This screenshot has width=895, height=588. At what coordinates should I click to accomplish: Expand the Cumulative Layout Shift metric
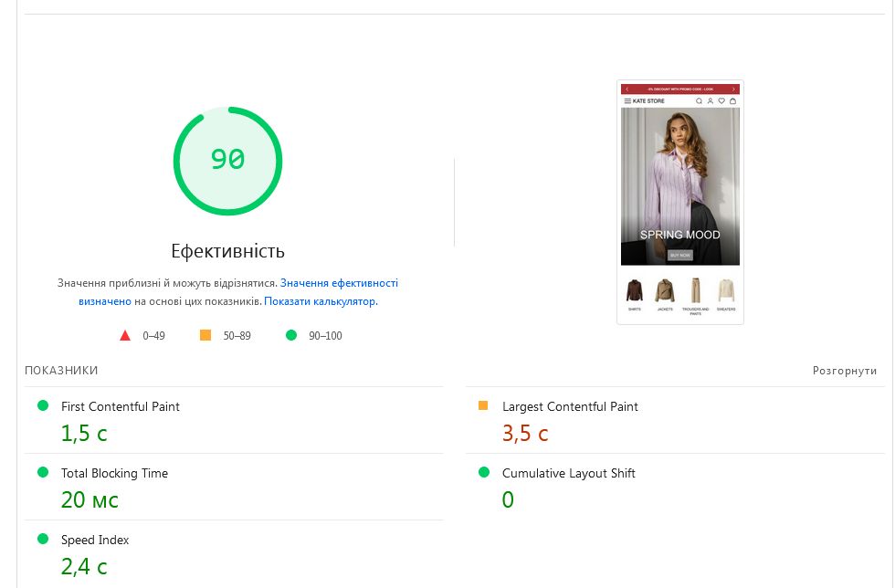(568, 473)
